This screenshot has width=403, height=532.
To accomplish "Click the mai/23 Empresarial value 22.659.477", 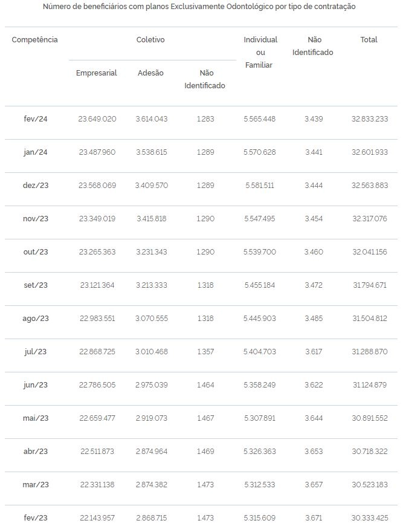I will pyautogui.click(x=97, y=418).
